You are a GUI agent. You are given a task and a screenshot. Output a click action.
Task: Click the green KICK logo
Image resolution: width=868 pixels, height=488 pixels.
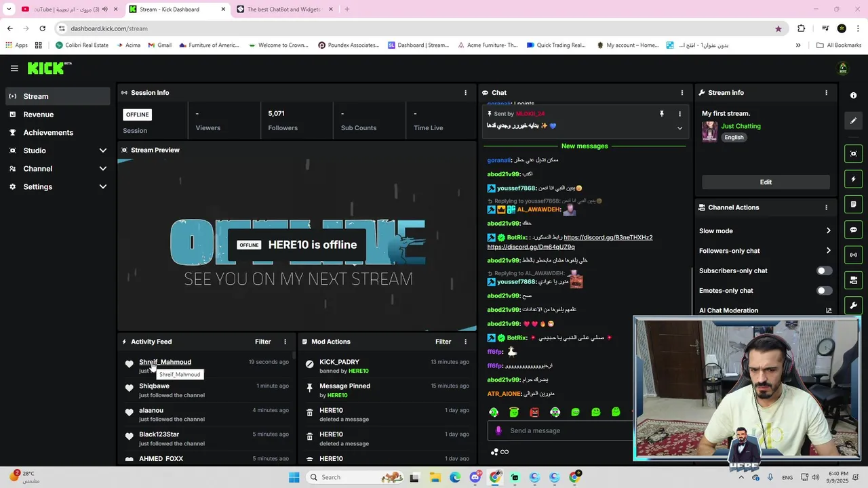pos(49,68)
